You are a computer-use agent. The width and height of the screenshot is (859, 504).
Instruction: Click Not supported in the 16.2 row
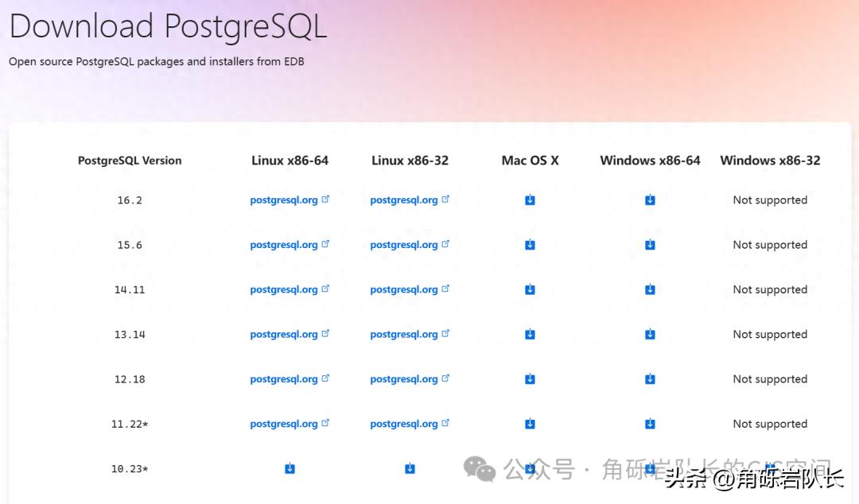[x=770, y=200]
